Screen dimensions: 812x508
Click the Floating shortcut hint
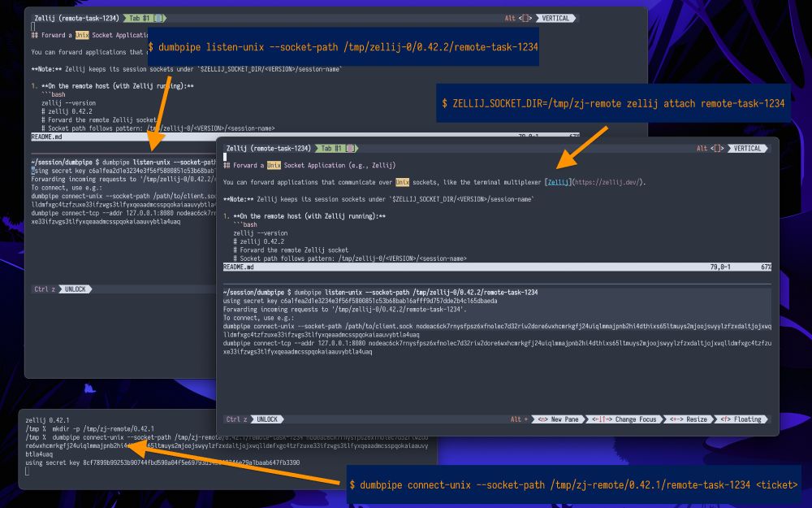pyautogui.click(x=741, y=419)
